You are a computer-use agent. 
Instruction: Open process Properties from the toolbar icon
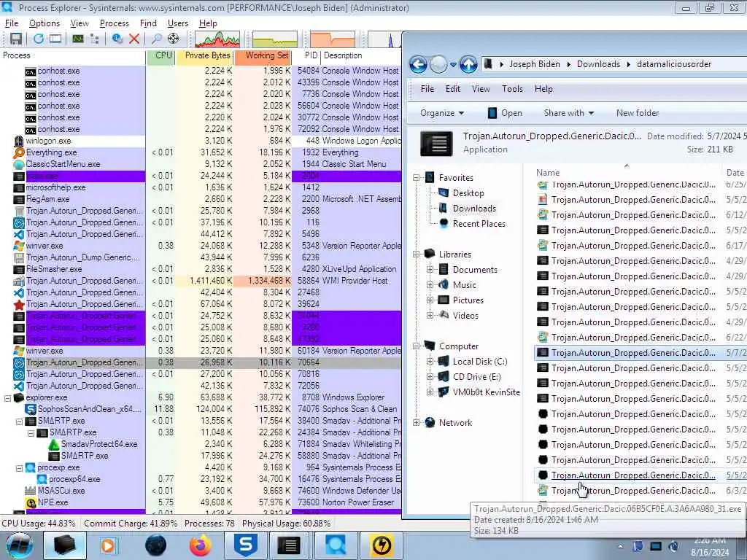point(117,39)
